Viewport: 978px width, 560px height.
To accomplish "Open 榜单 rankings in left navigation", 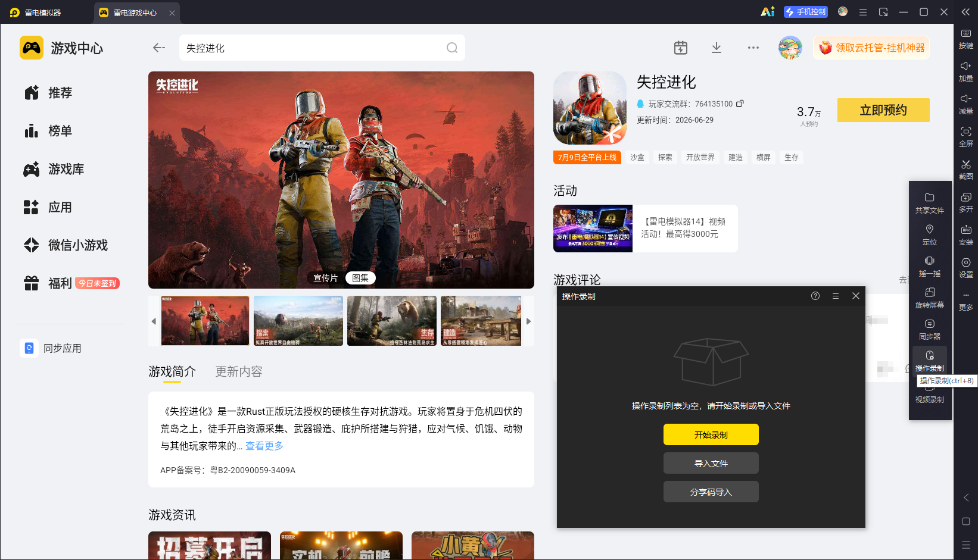I will [x=48, y=131].
